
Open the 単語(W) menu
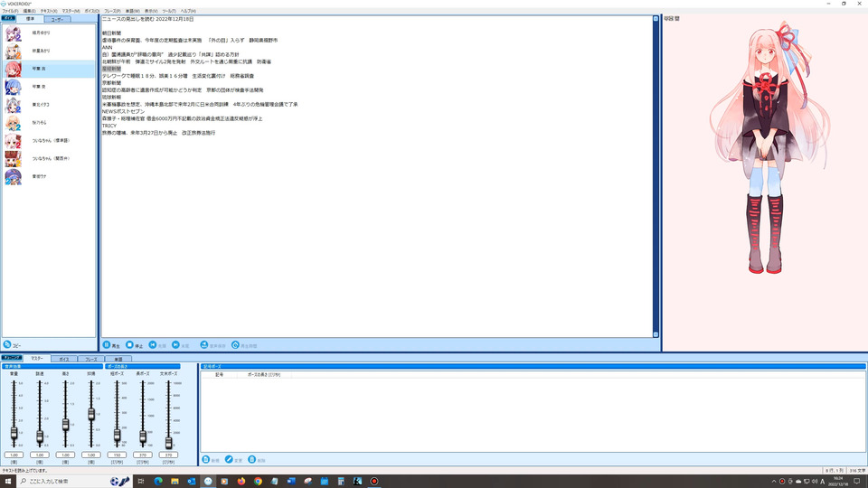(x=132, y=11)
